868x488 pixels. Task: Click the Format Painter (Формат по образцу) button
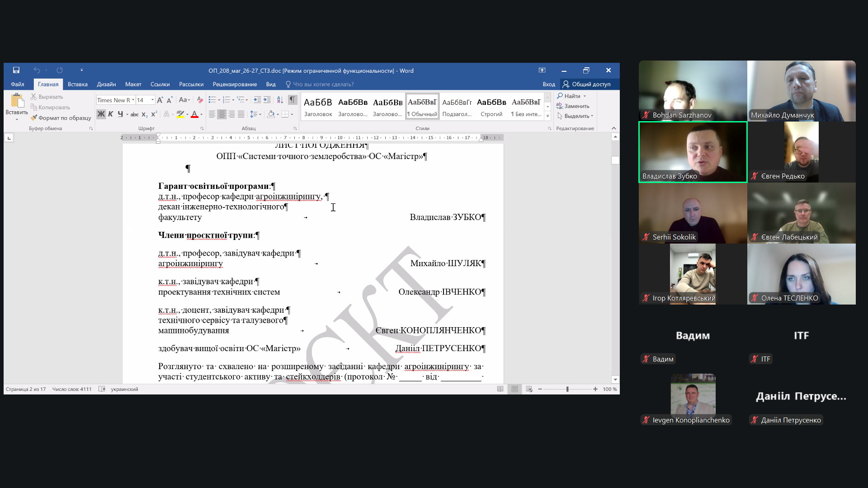coord(61,118)
